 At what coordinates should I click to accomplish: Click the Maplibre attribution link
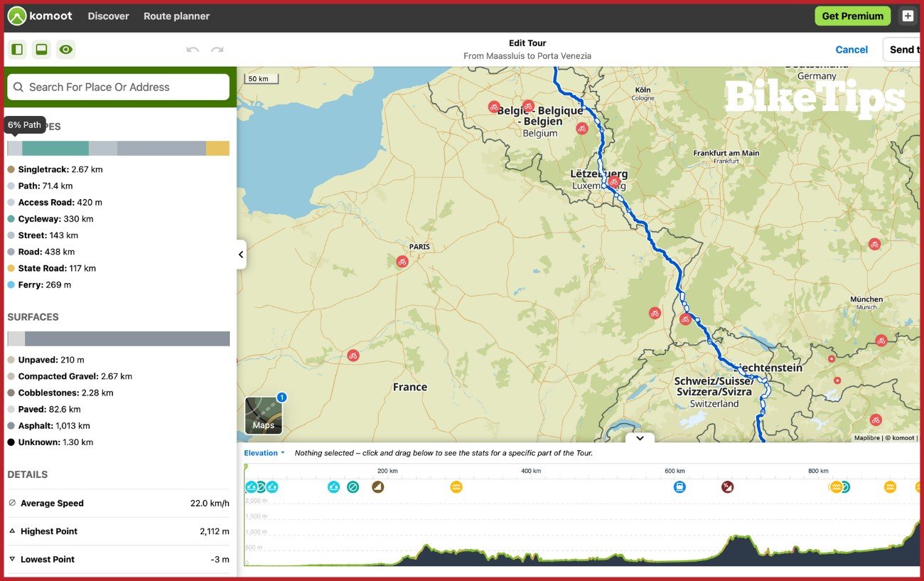pyautogui.click(x=866, y=438)
